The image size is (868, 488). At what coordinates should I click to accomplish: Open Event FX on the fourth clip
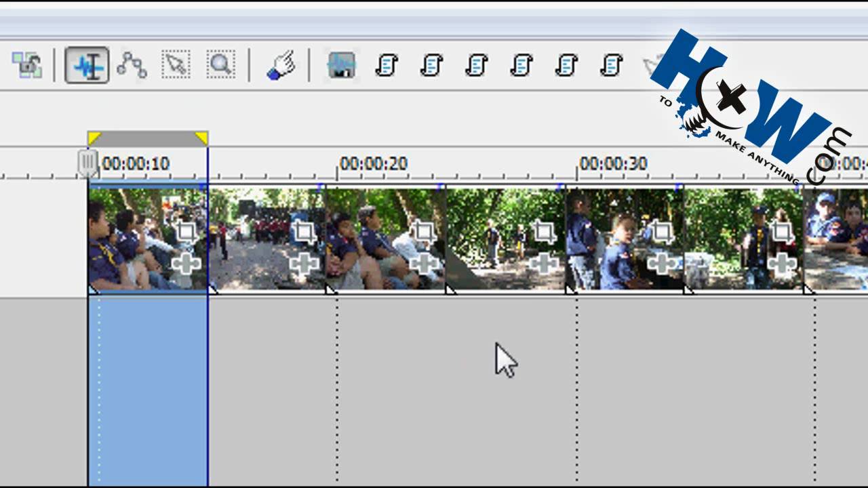coord(543,264)
